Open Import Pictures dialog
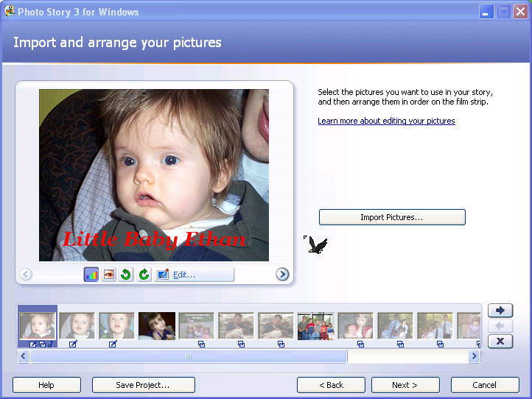 pos(392,217)
